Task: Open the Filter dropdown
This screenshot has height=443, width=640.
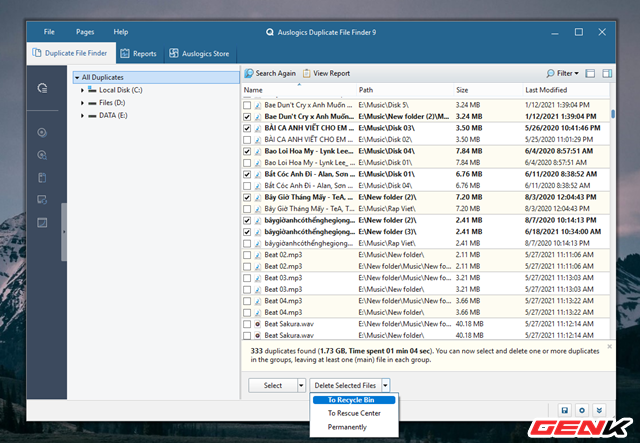Action: (563, 73)
